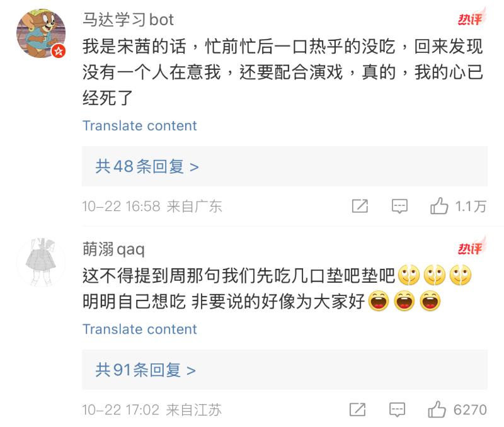Viewport: 504px width, 427px height.
Task: Tap the share icon on 马达学习bot's comment
Action: tap(360, 206)
